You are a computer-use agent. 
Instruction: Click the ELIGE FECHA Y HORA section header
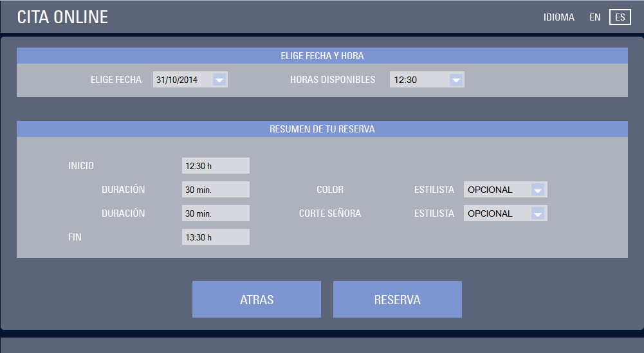322,56
